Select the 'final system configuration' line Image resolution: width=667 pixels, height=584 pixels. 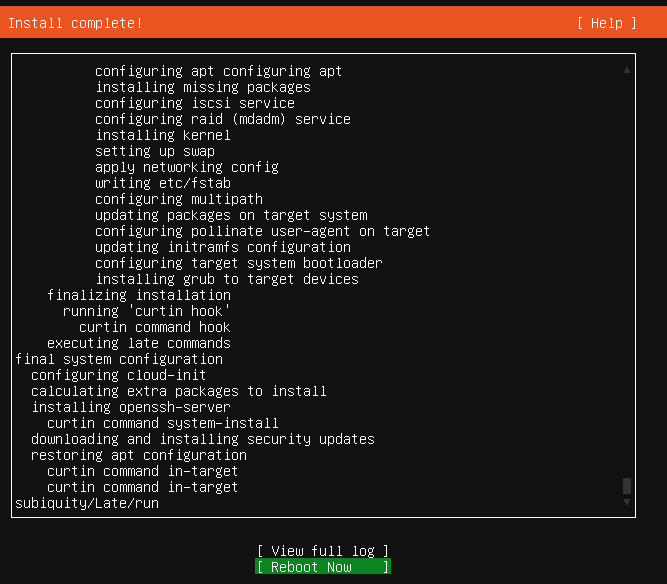pos(119,359)
